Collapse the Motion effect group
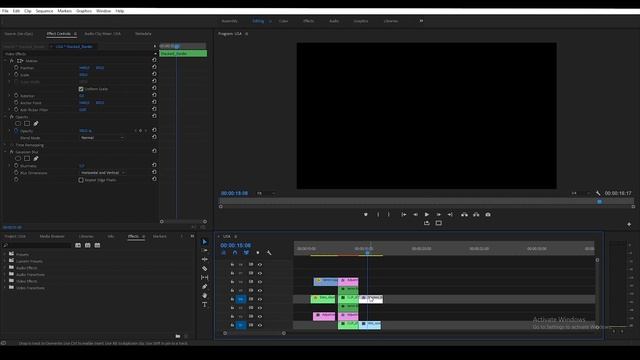The height and width of the screenshot is (360, 640). click(6, 60)
